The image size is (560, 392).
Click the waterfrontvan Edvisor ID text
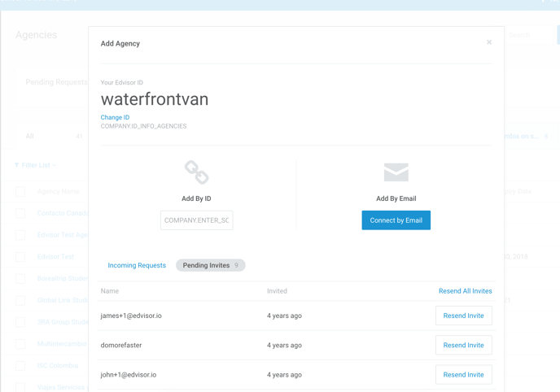coord(155,99)
